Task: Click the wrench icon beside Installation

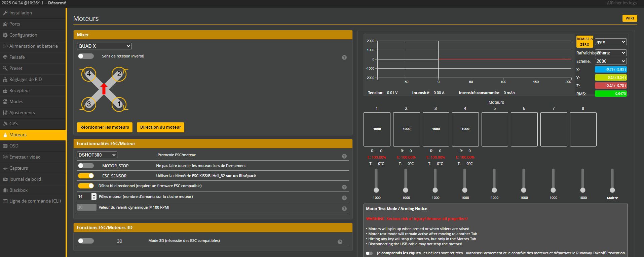Action: coord(5,13)
